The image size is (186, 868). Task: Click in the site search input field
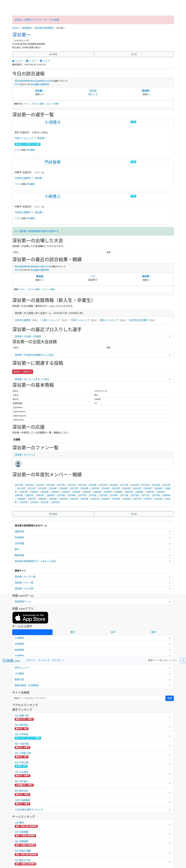[x=89, y=698]
